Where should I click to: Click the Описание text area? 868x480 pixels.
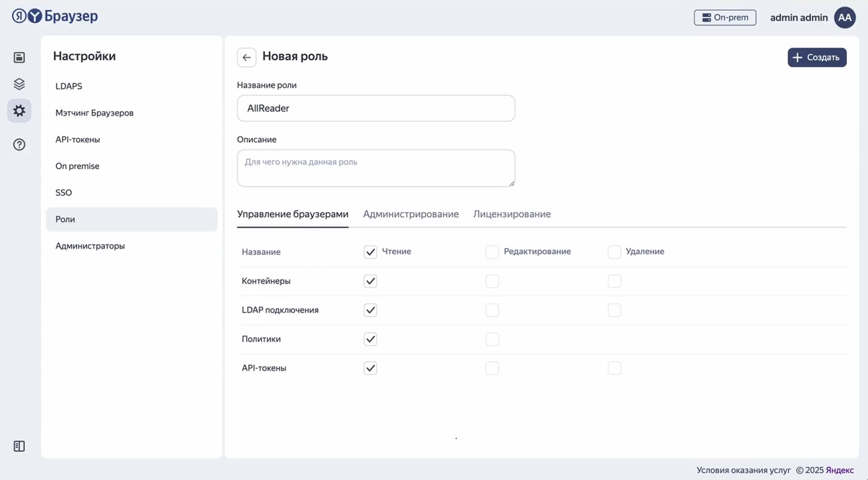(376, 168)
